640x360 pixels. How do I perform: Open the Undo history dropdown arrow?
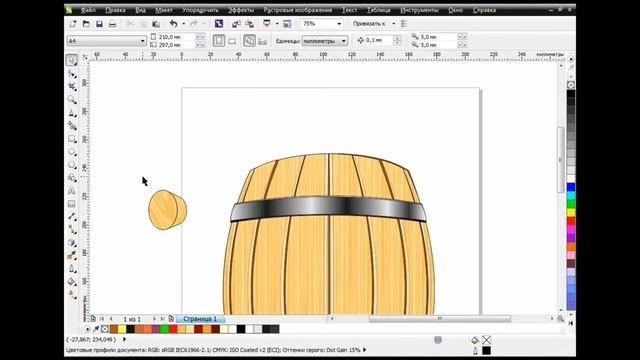click(x=183, y=24)
